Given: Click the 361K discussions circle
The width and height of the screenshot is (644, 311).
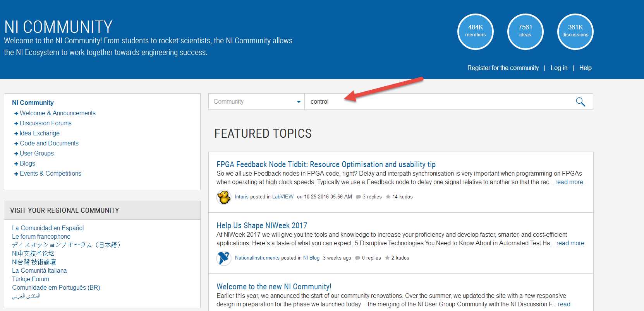Looking at the screenshot, I should (575, 32).
